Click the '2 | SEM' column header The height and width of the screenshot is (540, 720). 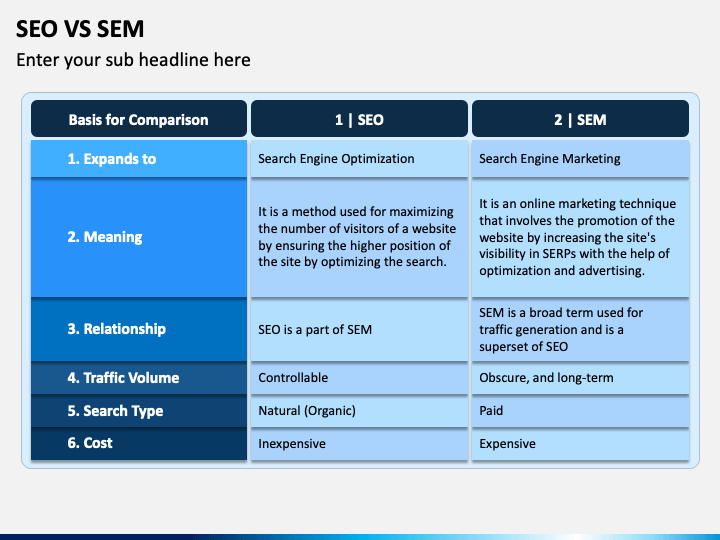pos(580,119)
